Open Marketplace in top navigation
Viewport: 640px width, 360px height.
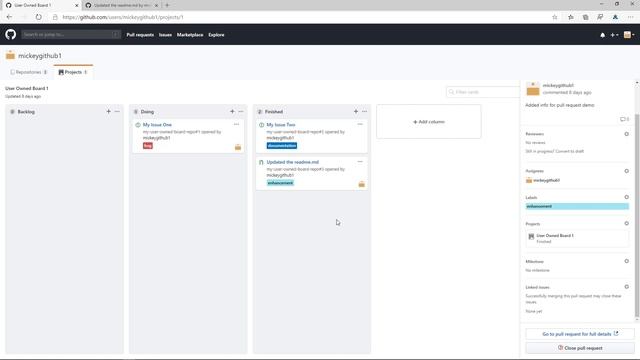[190, 35]
